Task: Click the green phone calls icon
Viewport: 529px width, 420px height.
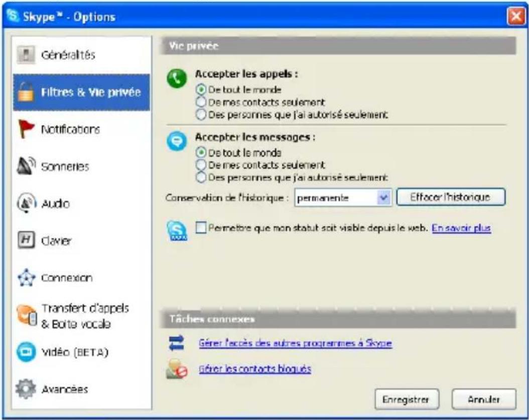Action: click(177, 78)
